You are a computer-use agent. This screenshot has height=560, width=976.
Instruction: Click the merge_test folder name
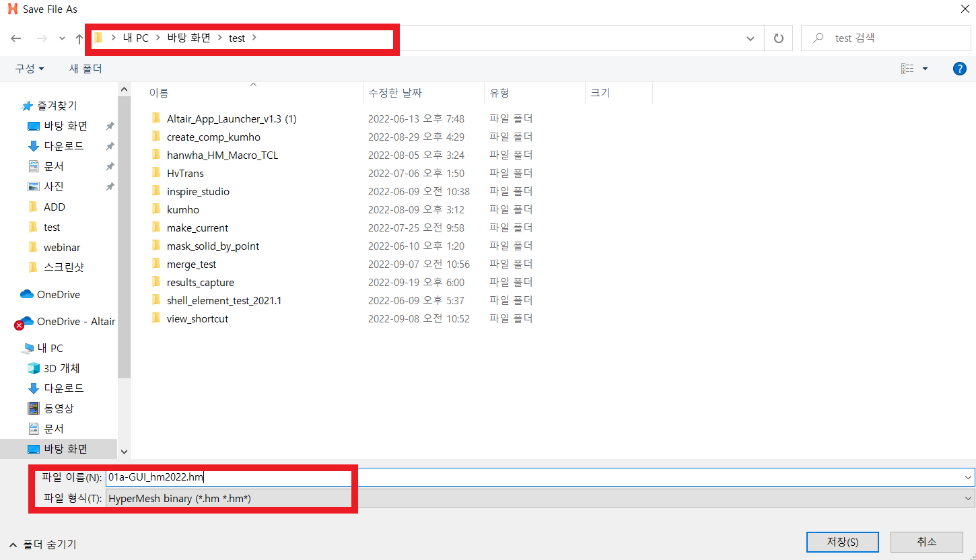(192, 265)
